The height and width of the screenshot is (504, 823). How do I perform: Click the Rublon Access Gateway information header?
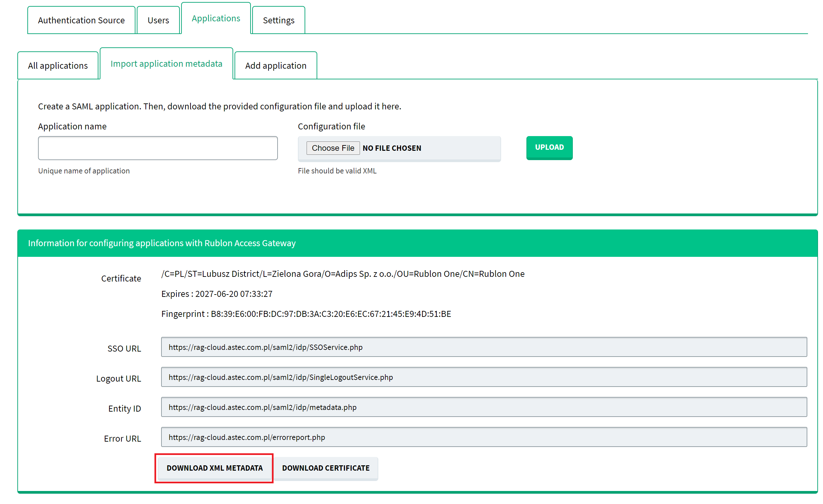[162, 243]
